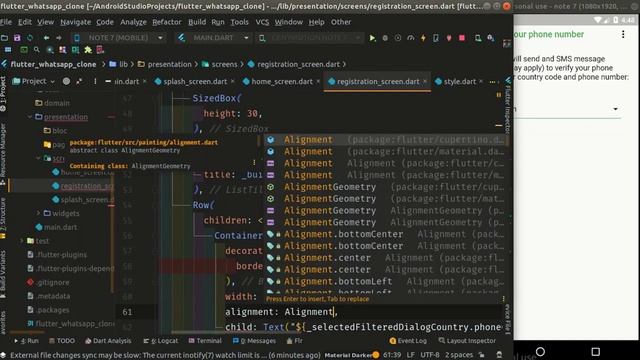Click the pink heart icon in toolbar
This screenshot has height=360, width=640.
point(449,38)
